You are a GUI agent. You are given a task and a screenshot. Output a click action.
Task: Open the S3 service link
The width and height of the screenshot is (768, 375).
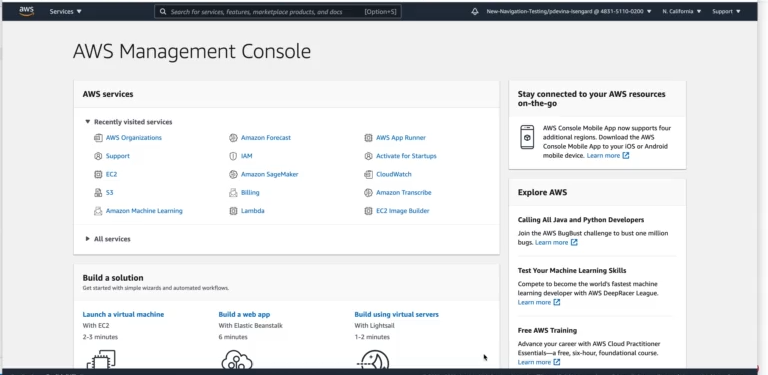pos(109,193)
